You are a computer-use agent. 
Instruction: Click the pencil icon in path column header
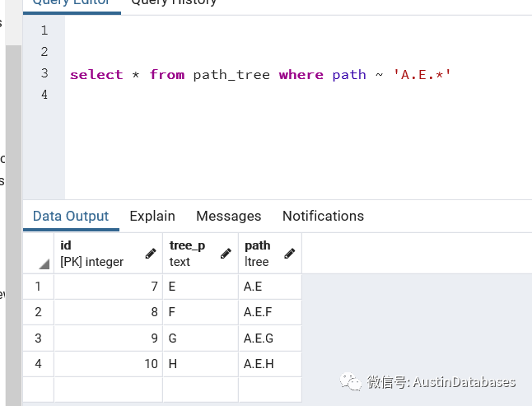288,254
